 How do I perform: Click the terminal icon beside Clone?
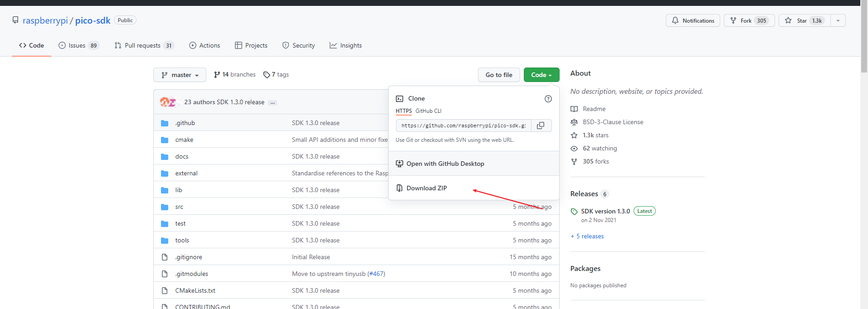pyautogui.click(x=400, y=98)
